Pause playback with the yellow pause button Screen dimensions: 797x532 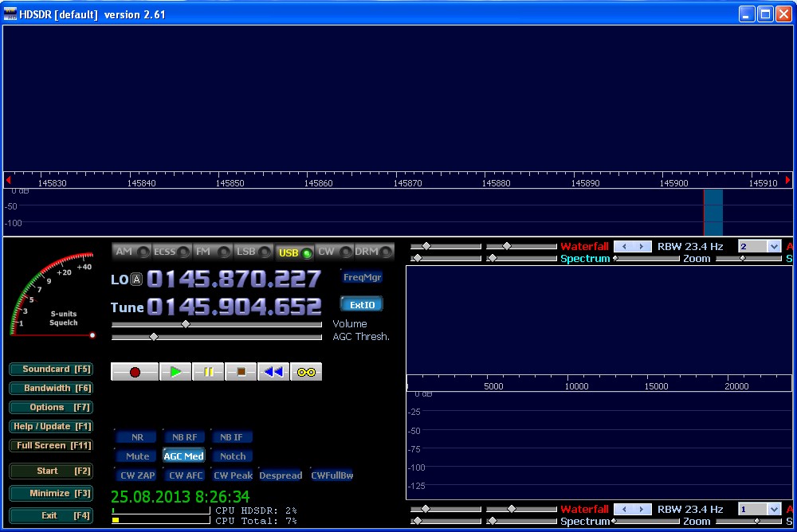(208, 372)
